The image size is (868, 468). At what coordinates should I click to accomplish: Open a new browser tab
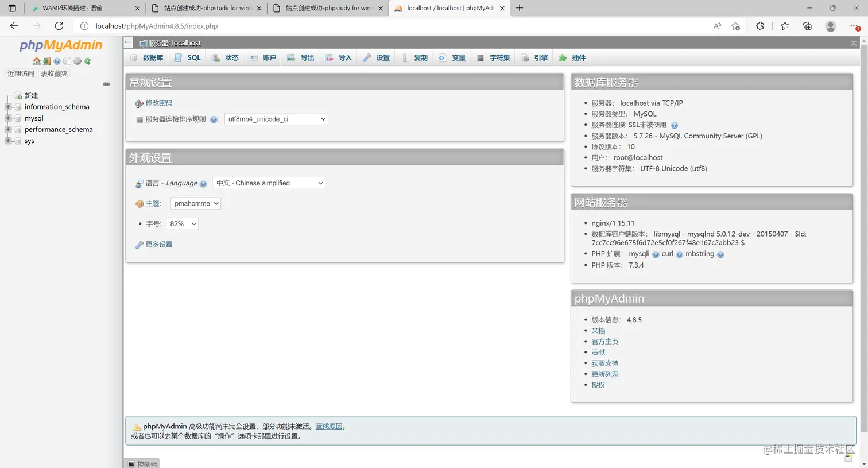[520, 8]
